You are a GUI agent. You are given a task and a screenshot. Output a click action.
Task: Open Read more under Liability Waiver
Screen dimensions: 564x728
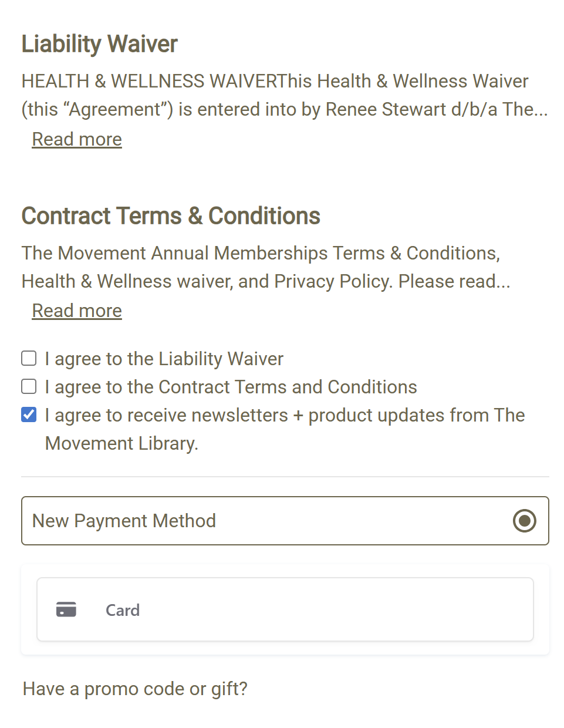[x=77, y=139]
